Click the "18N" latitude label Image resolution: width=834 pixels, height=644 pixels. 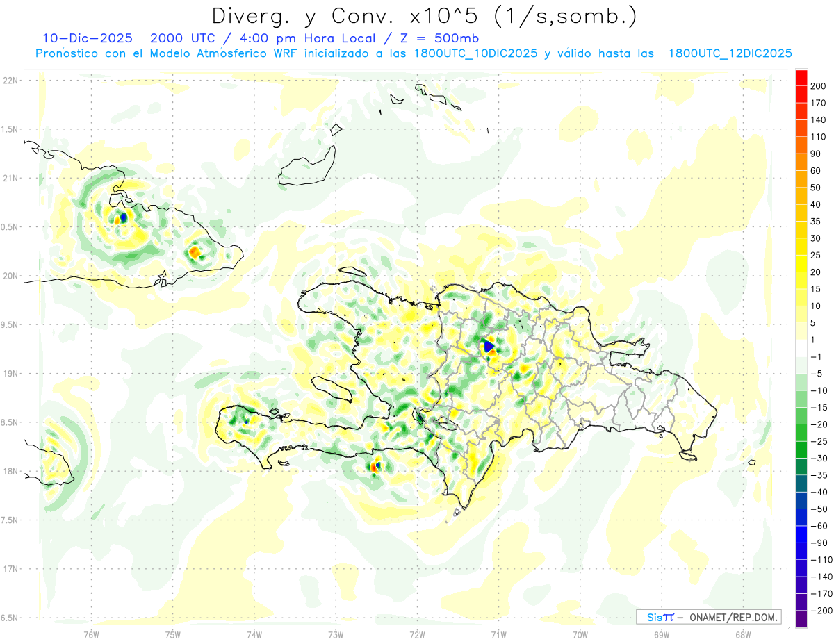10,471
